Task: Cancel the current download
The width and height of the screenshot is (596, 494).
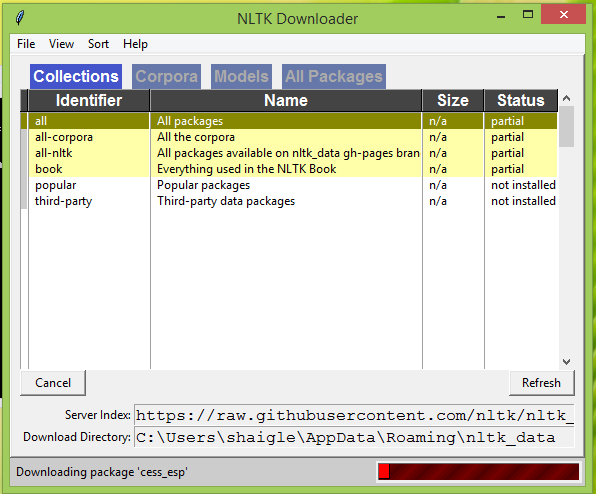Action: tap(53, 383)
